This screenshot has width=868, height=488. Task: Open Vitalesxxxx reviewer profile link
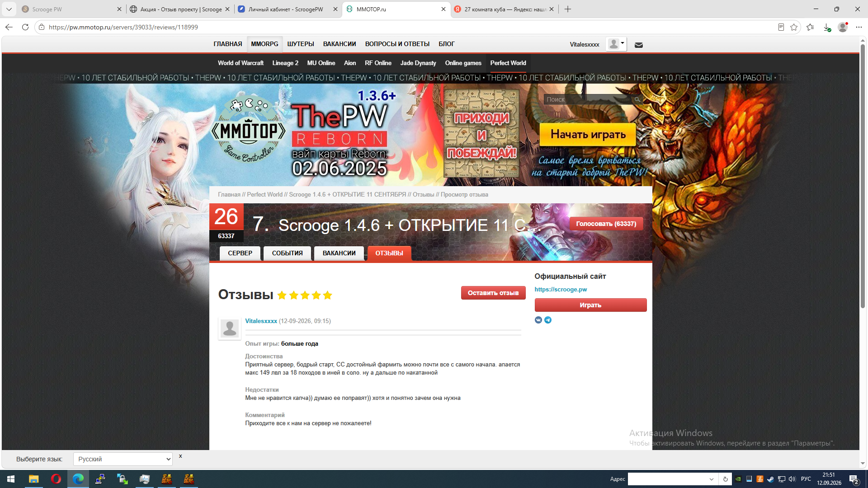point(261,321)
